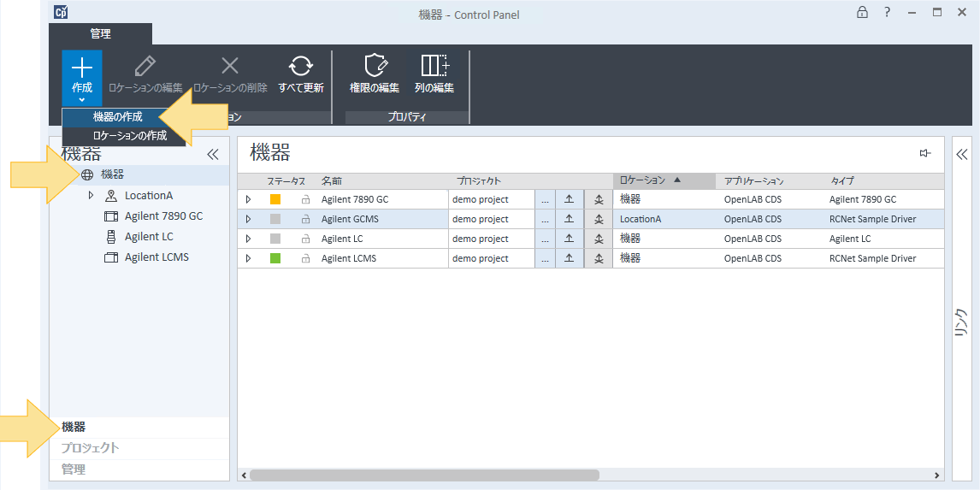
Task: Expand the Agilent LC table row
Action: [x=248, y=239]
